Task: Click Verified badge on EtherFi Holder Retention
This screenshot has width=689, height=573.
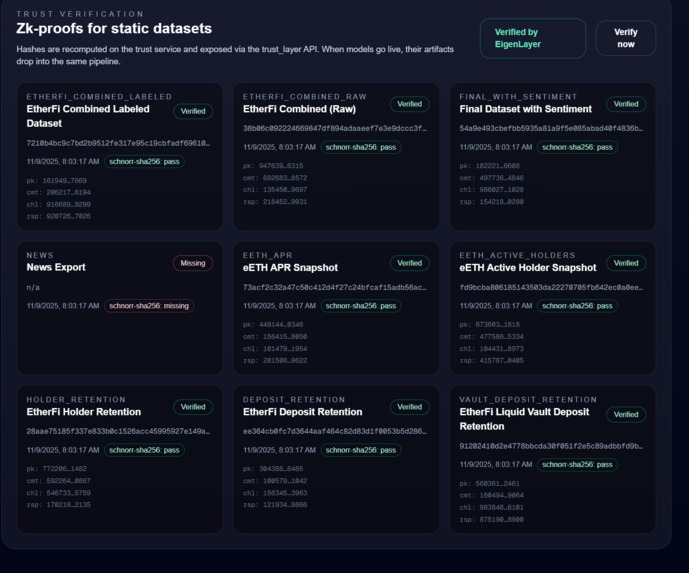Action: point(193,407)
